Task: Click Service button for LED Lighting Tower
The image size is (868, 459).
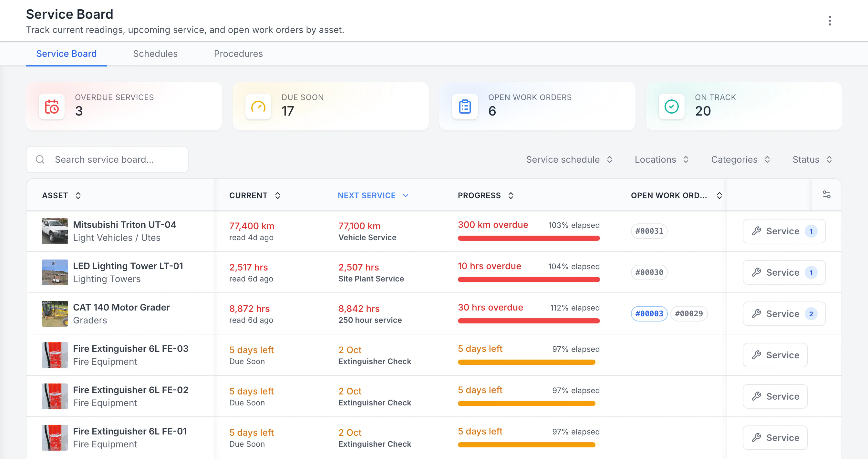Action: click(x=784, y=272)
